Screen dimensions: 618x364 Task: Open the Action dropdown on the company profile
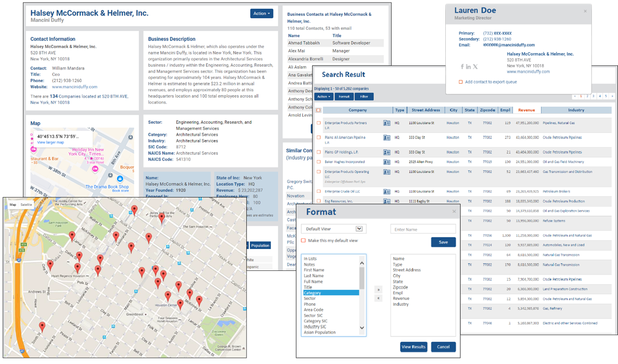click(x=262, y=14)
